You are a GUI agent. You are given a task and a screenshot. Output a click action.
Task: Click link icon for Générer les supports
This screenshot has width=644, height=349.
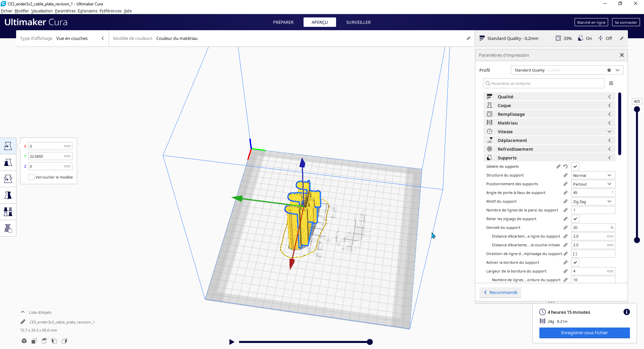click(x=558, y=166)
